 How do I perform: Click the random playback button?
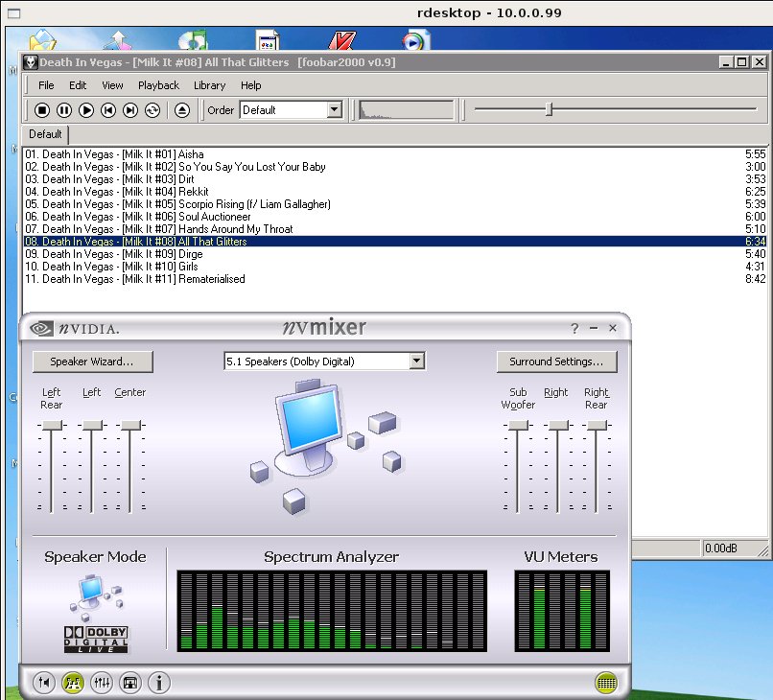[152, 110]
